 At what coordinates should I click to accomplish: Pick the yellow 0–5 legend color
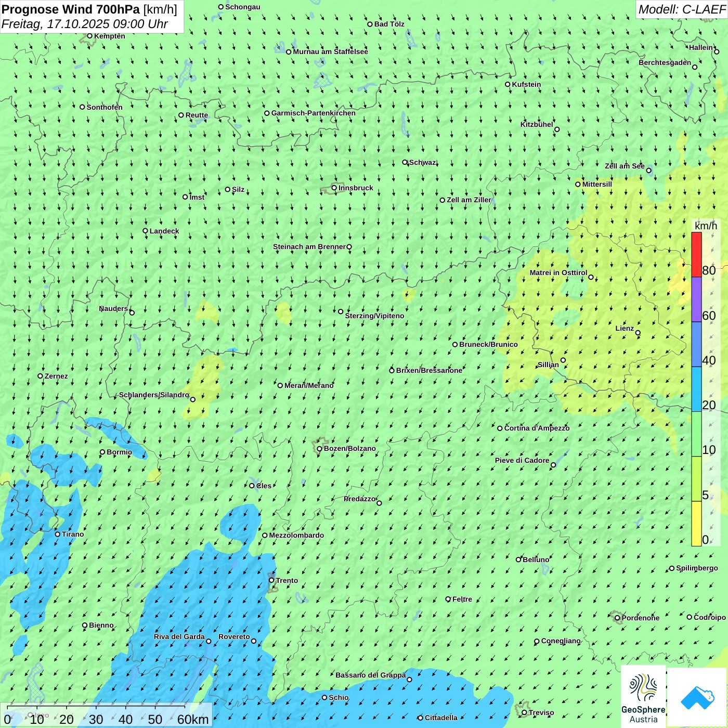point(696,524)
